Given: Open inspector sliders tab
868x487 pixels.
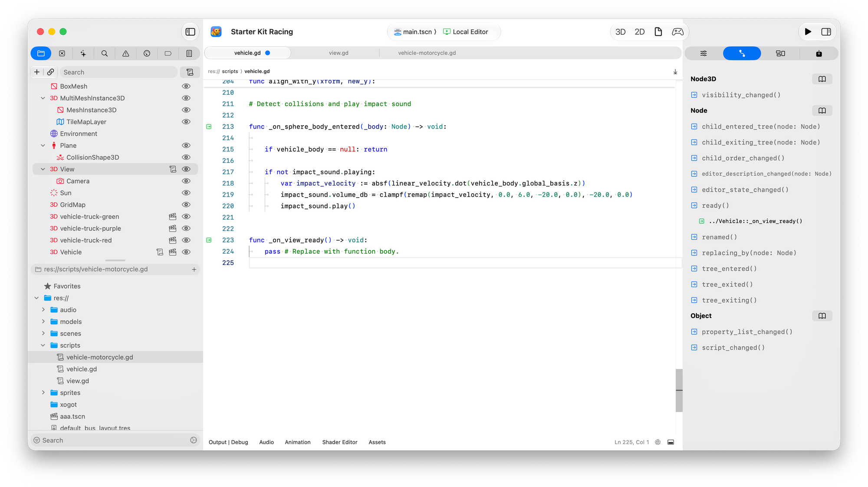Looking at the screenshot, I should pyautogui.click(x=704, y=53).
